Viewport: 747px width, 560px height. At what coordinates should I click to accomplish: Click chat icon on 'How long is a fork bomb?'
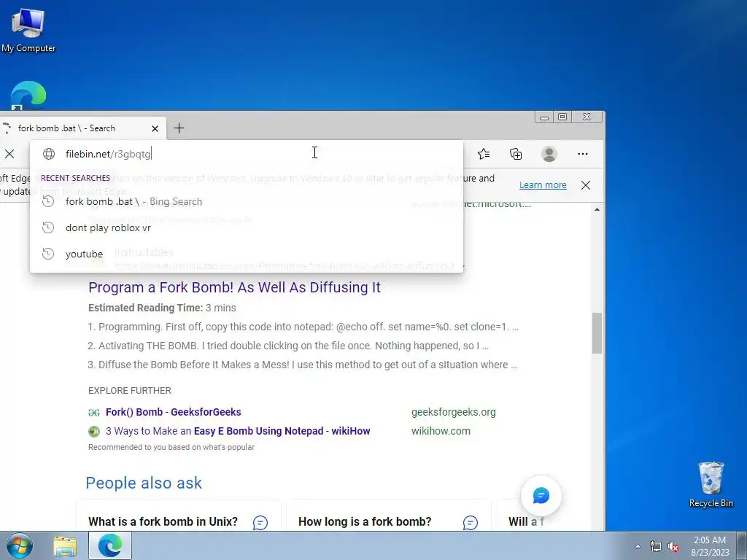471,522
